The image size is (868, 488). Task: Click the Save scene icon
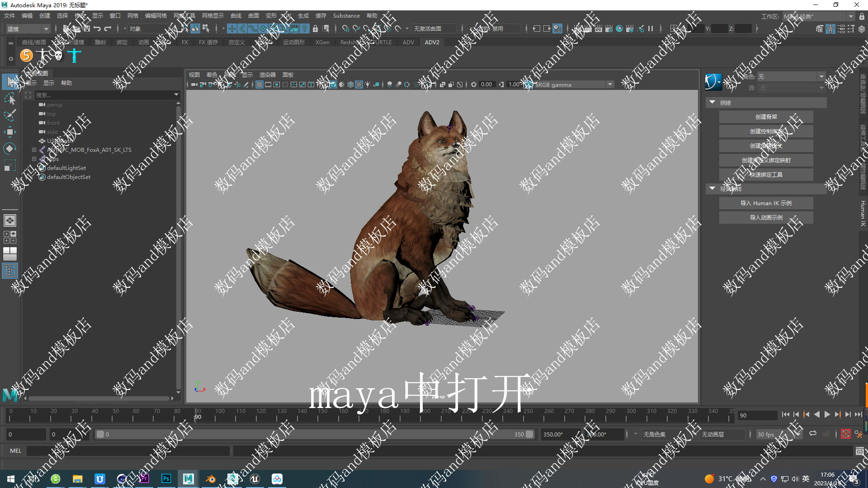(x=86, y=28)
